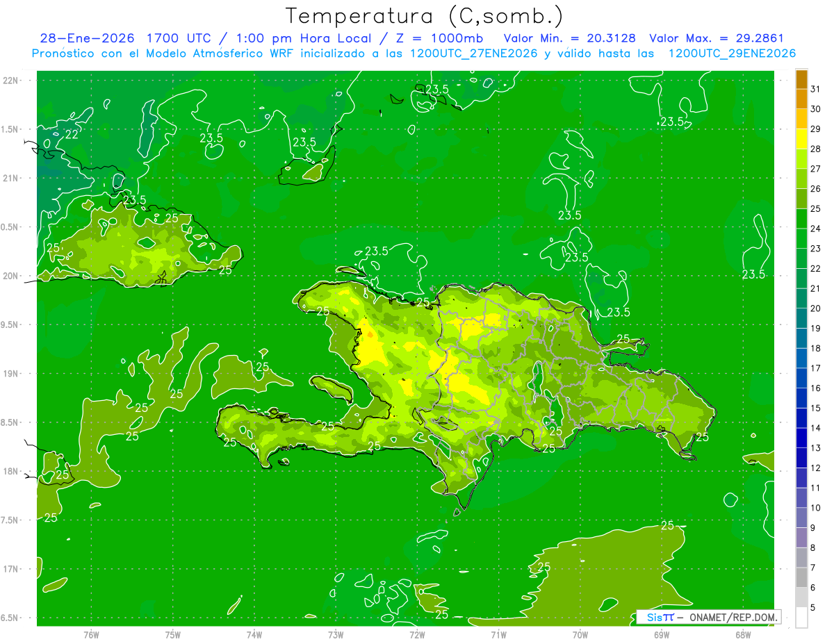Click the "21N" latitude axis label

tap(10, 179)
